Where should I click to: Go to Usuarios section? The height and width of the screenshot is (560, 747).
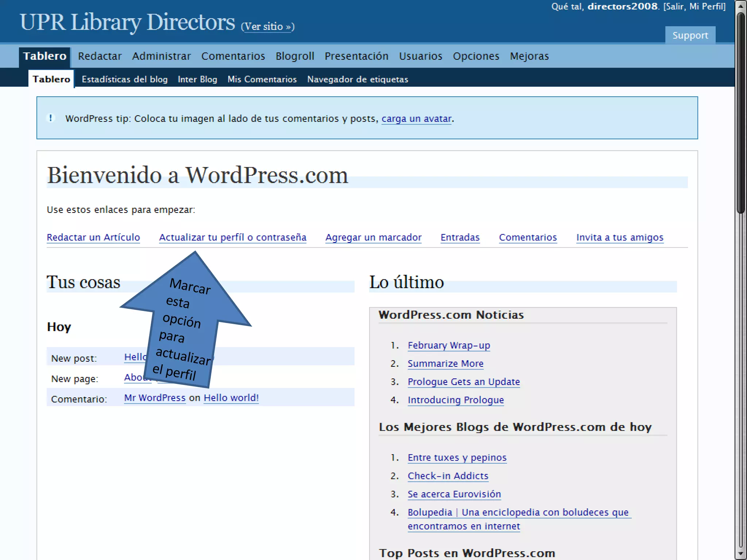(421, 56)
